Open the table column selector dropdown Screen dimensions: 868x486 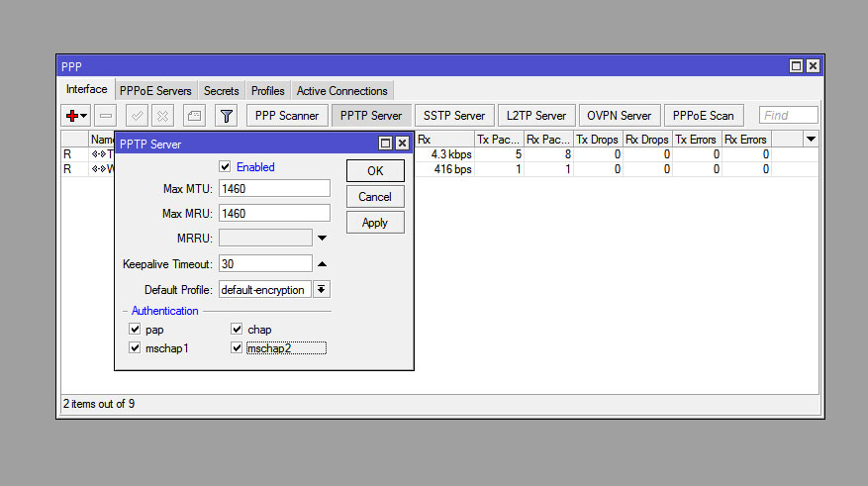pyautogui.click(x=811, y=140)
